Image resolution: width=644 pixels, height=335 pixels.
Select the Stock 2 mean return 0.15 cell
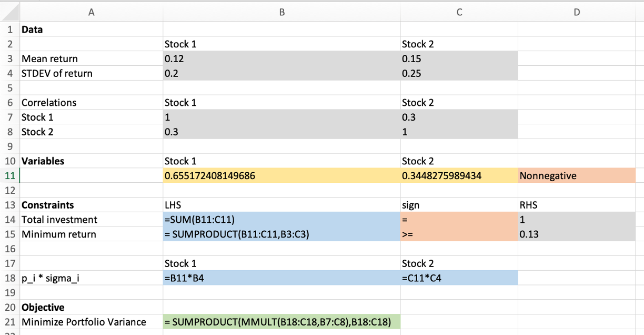[x=437, y=58]
